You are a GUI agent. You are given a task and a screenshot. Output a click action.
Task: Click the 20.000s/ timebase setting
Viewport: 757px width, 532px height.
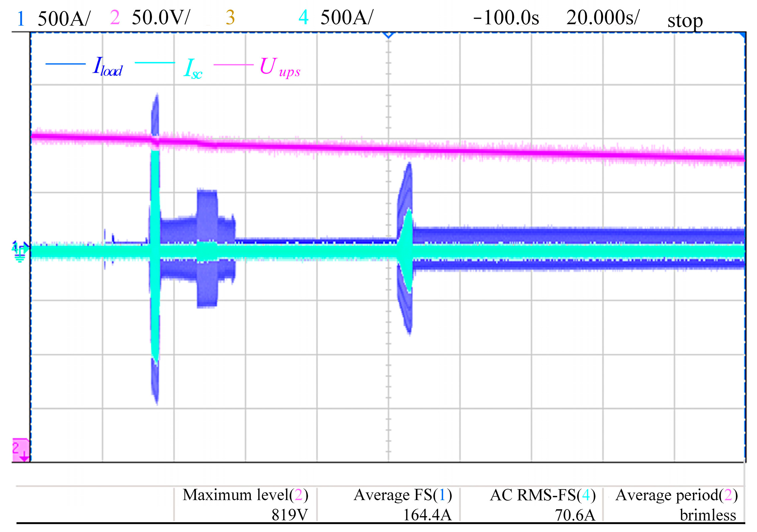603,18
